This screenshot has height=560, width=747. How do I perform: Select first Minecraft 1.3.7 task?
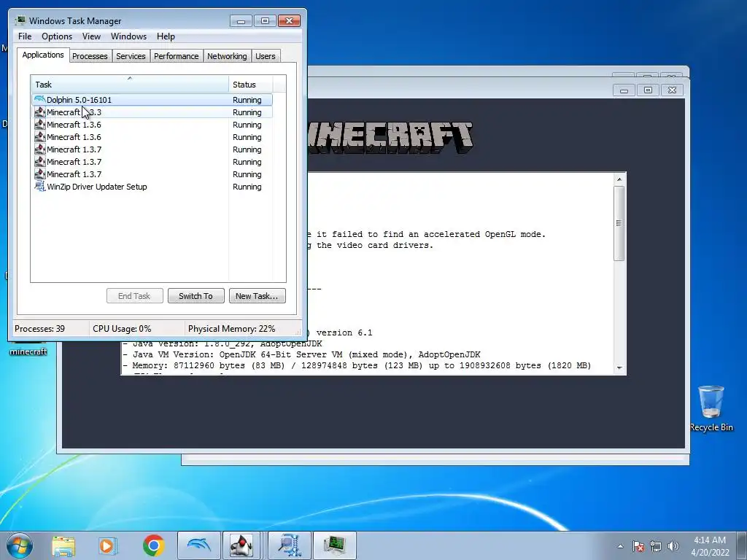click(x=152, y=149)
